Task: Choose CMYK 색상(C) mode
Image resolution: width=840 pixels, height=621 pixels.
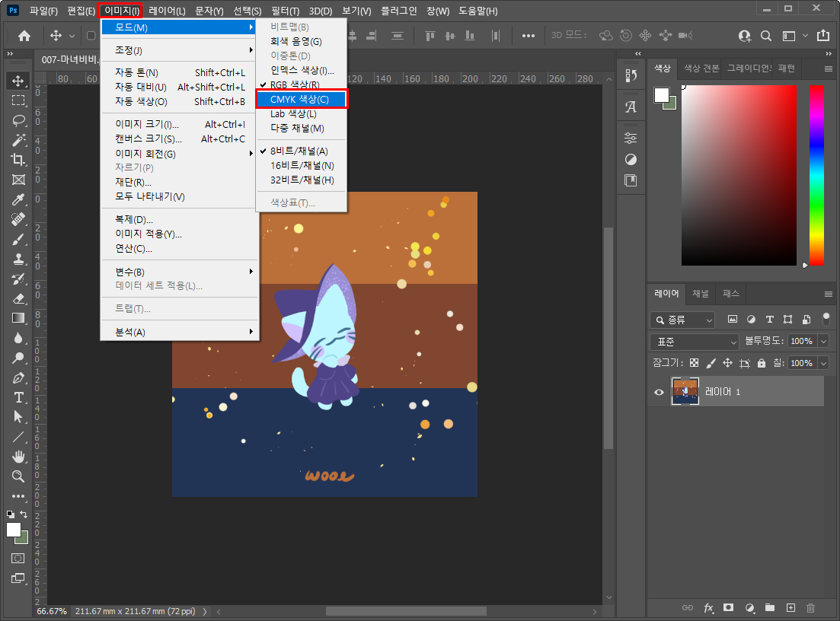Action: (x=302, y=100)
